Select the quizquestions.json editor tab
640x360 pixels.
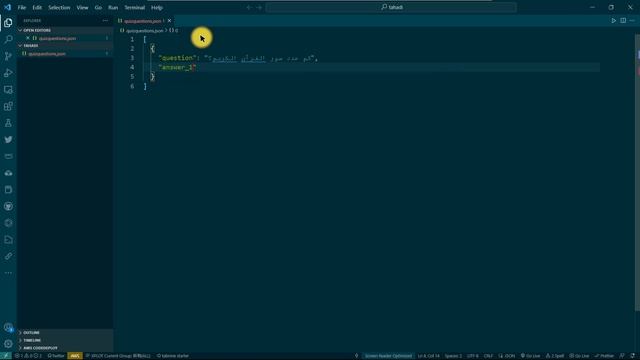point(144,21)
